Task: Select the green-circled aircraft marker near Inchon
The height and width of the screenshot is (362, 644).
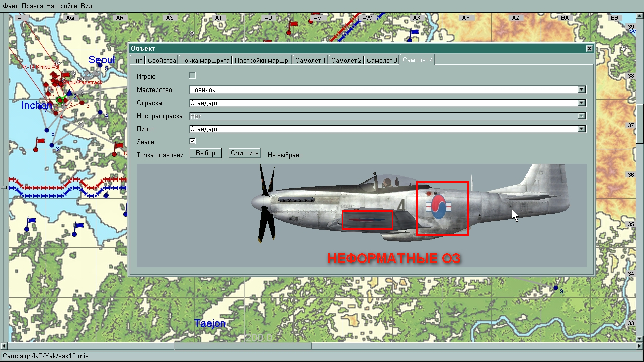Action: [x=60, y=100]
